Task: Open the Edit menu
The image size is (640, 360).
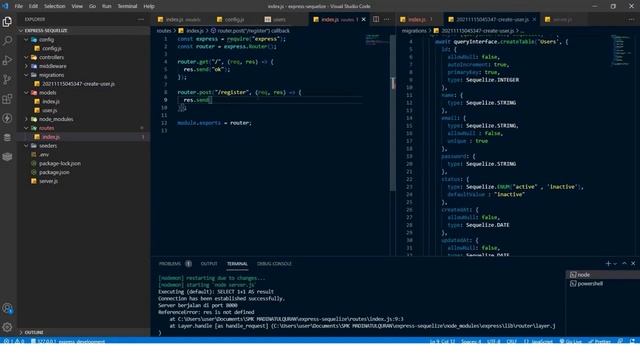Action: tap(33, 6)
